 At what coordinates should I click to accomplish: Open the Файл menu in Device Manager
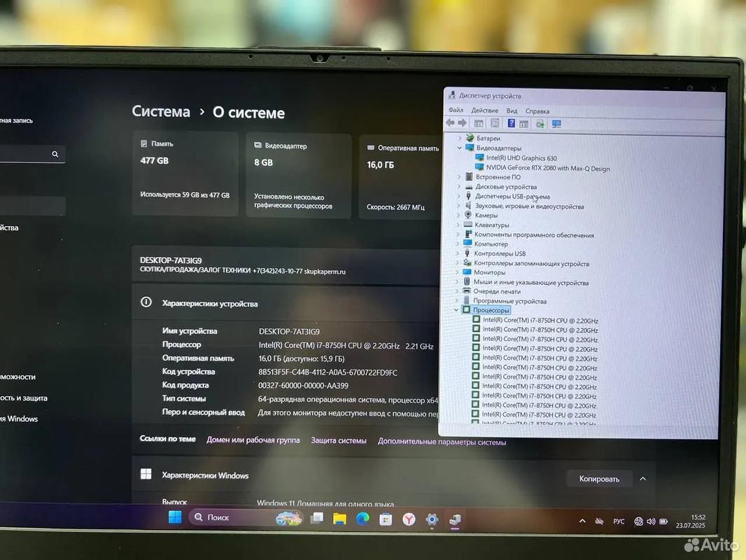tap(456, 110)
